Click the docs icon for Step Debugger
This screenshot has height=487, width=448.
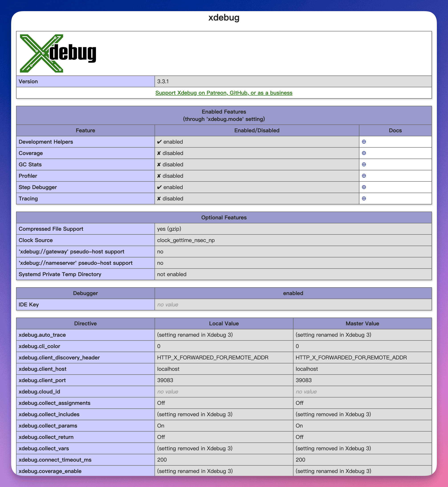click(364, 187)
